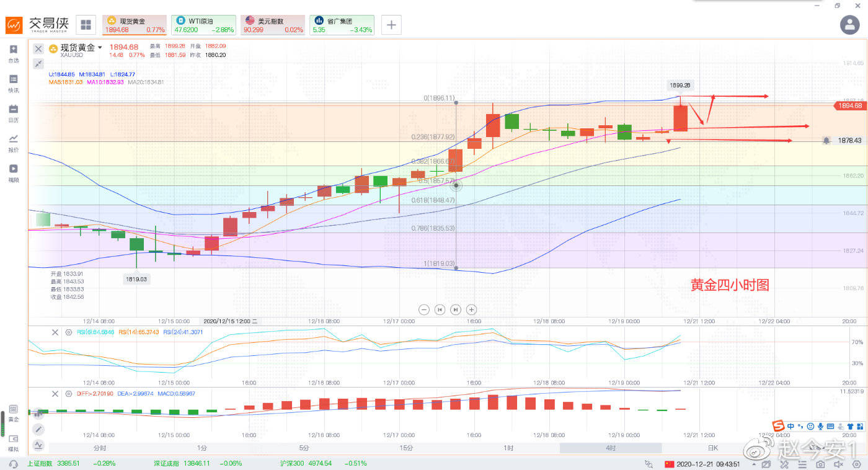This screenshot has height=470, width=868.
Task: Click the price alert bell icon
Action: 826,141
